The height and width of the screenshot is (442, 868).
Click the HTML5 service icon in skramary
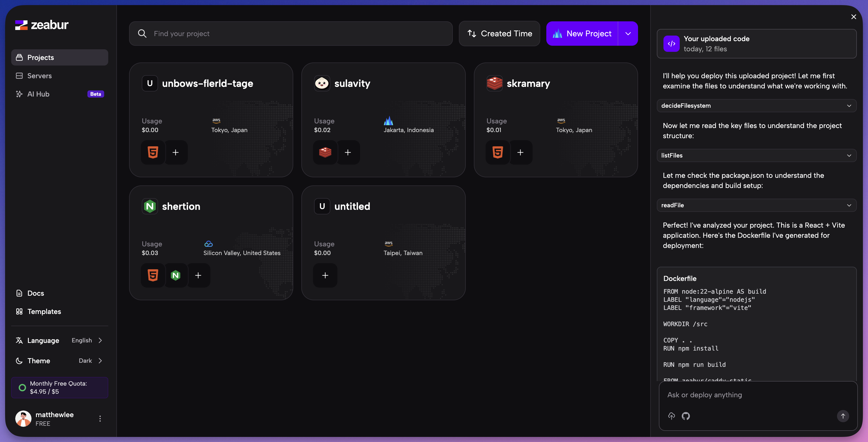point(497,152)
